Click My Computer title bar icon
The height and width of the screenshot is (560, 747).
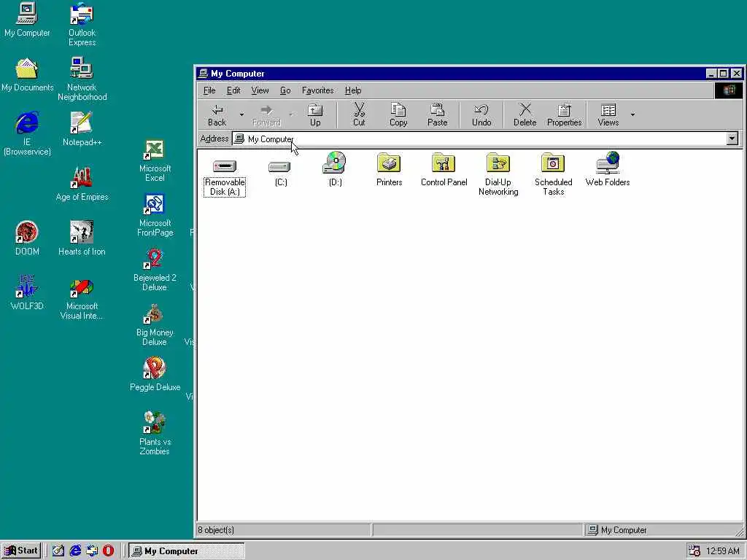[204, 74]
